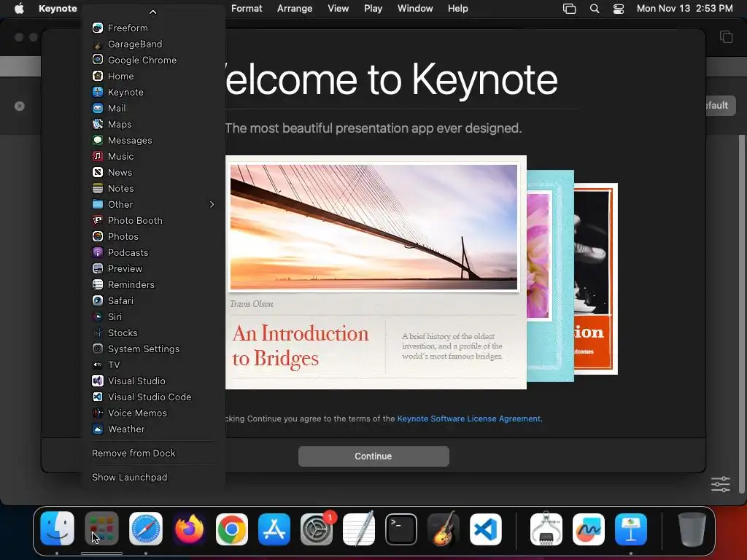The width and height of the screenshot is (747, 560).
Task: Open Voice Memos from the app list
Action: tap(153, 413)
